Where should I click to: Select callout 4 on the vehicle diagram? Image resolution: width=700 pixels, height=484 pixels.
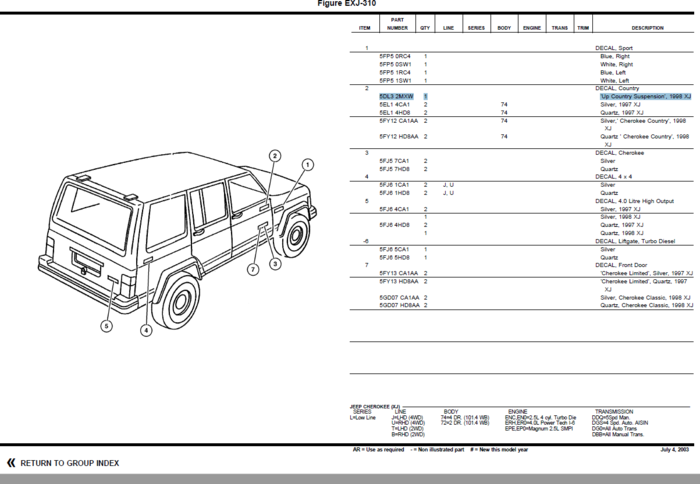point(146,330)
